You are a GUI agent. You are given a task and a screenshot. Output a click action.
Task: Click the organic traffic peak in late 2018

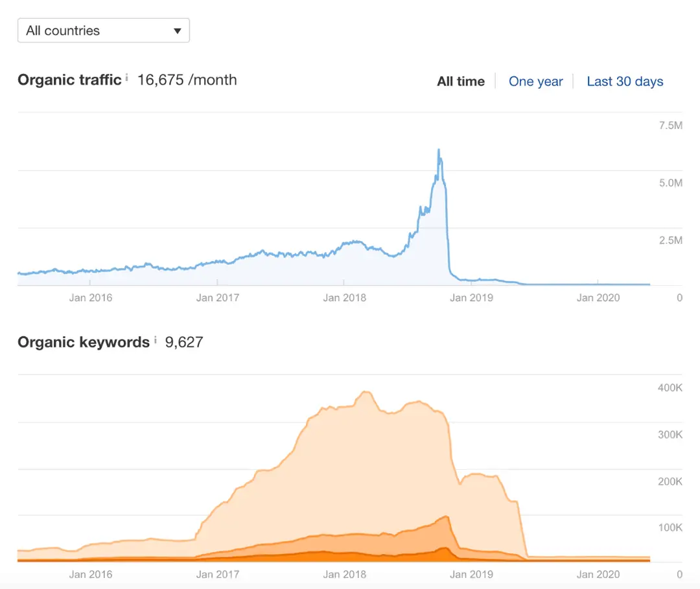439,151
